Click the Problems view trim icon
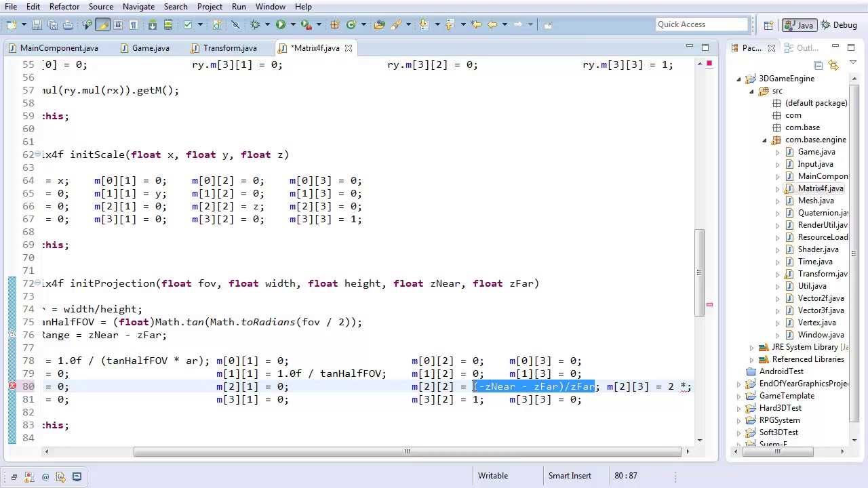 coord(28,477)
